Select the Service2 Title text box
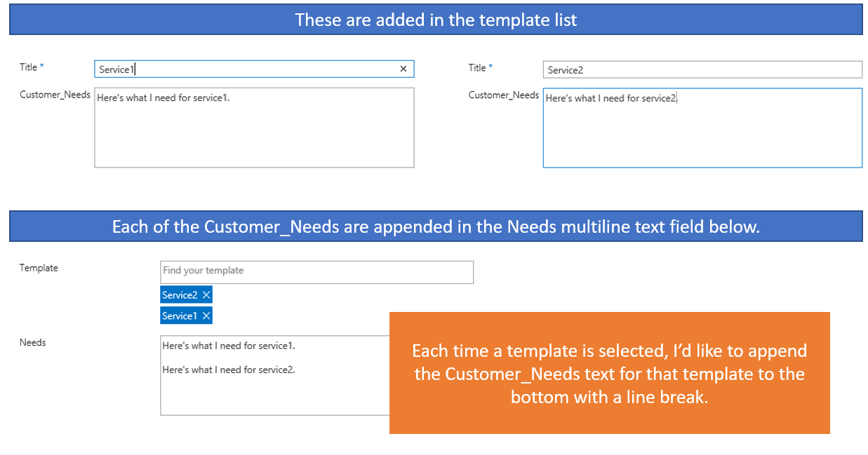Screen dimensions: 868x455 pyautogui.click(x=702, y=69)
